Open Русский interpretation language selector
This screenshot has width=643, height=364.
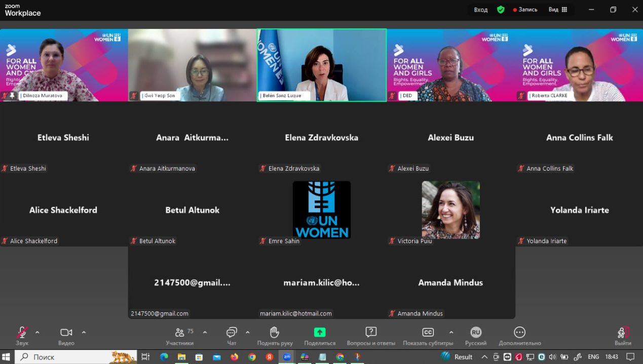pos(476,336)
